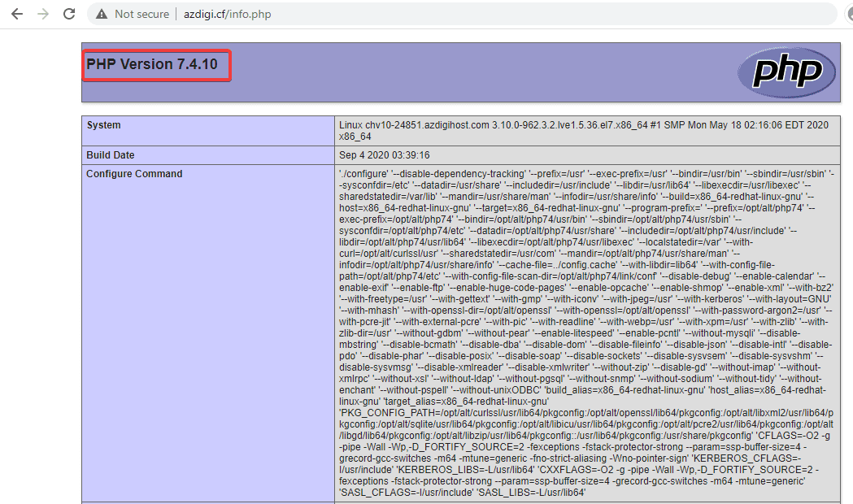Click the PHP logo image
This screenshot has width=853, height=504.
(x=786, y=72)
